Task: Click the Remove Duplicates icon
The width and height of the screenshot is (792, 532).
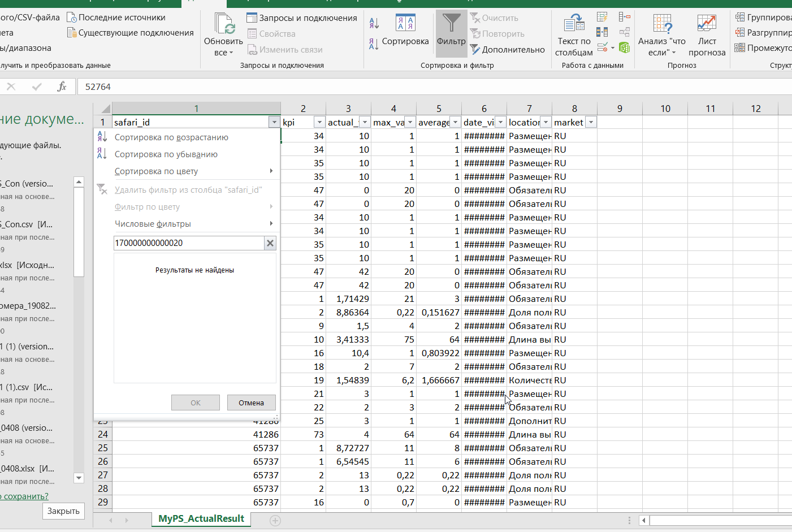Action: pyautogui.click(x=603, y=32)
